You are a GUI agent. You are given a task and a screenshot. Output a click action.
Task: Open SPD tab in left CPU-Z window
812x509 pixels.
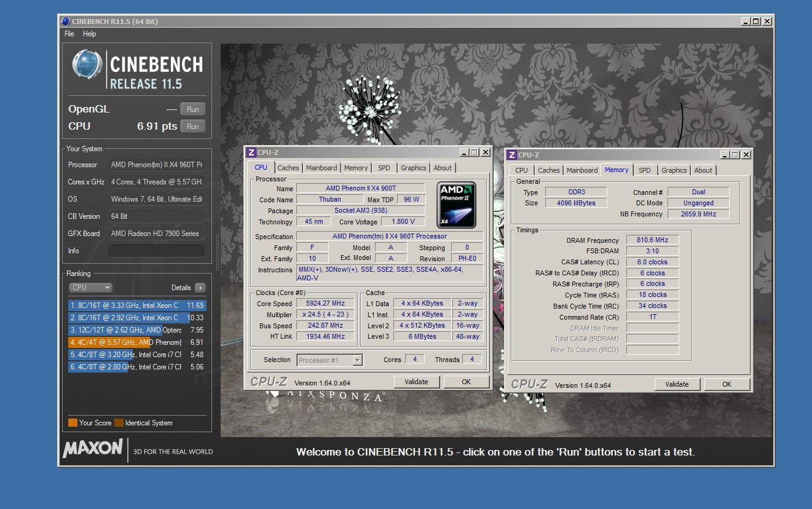click(384, 168)
